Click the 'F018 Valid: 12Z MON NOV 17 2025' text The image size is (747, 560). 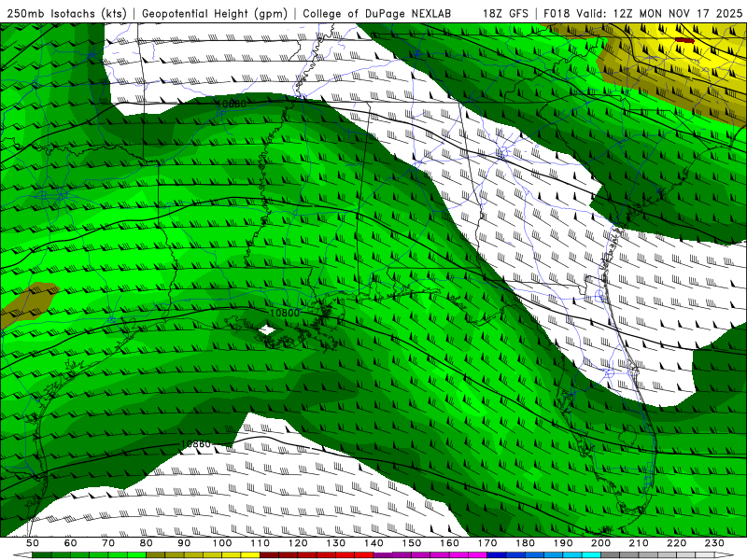[x=642, y=13]
